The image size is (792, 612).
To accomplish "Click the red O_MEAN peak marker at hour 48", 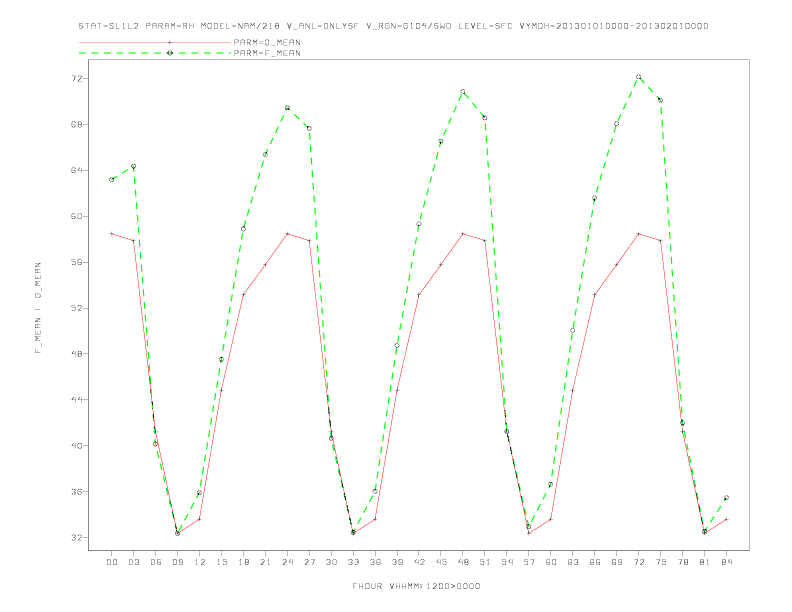I will [x=463, y=234].
